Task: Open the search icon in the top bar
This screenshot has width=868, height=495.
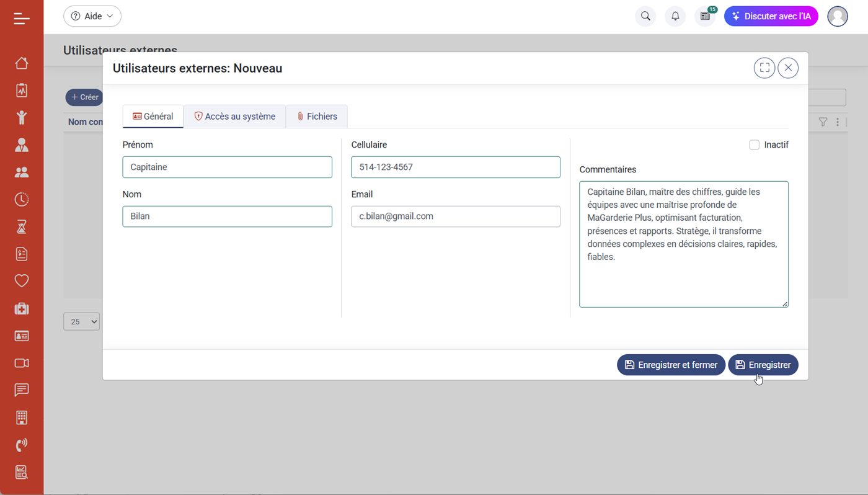Action: [645, 16]
